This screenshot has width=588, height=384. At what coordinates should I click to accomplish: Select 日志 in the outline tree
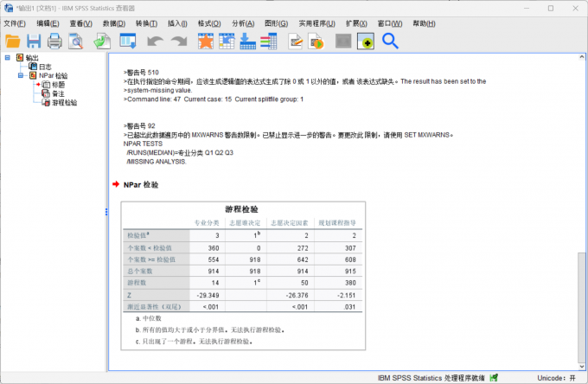[x=45, y=67]
